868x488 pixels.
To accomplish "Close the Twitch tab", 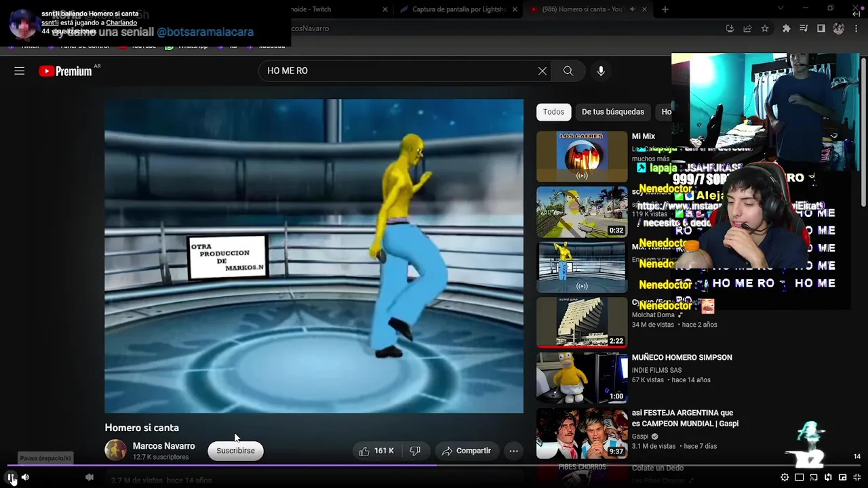I will [385, 9].
